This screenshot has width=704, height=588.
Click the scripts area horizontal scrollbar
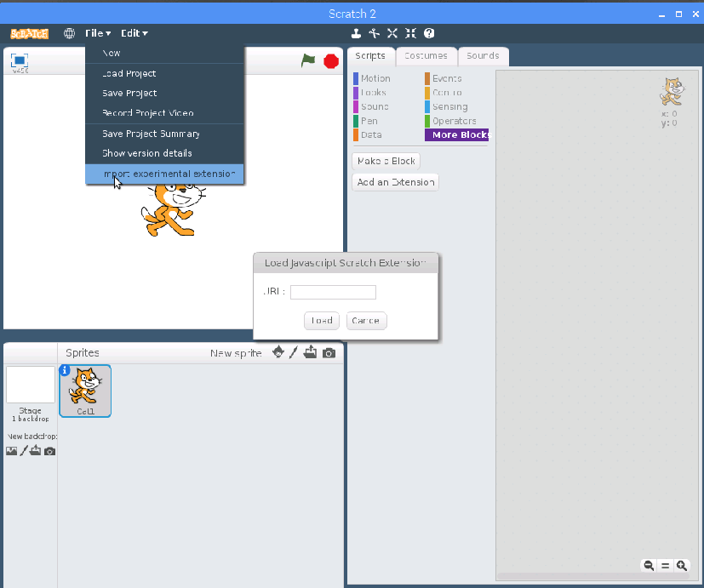coord(592,576)
